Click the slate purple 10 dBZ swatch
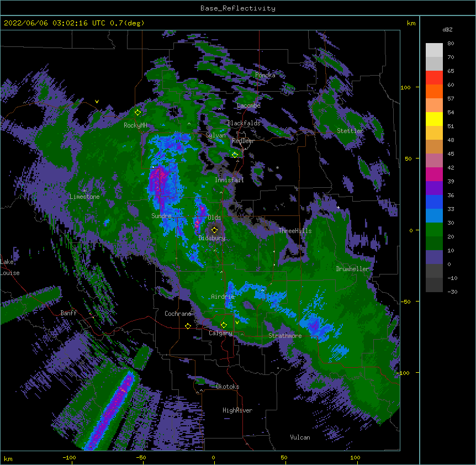The image size is (476, 465). point(434,257)
